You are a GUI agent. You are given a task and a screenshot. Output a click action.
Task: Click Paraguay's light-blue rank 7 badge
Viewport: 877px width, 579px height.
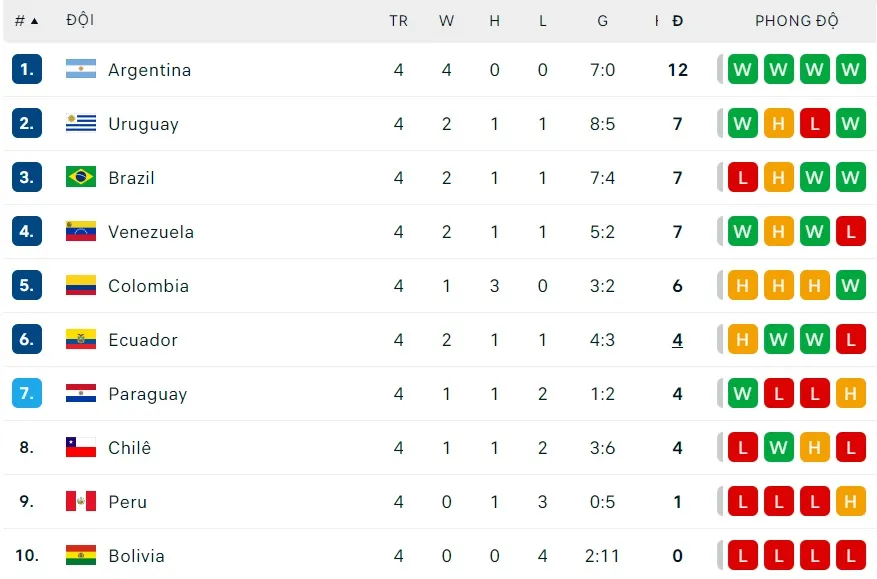point(27,394)
